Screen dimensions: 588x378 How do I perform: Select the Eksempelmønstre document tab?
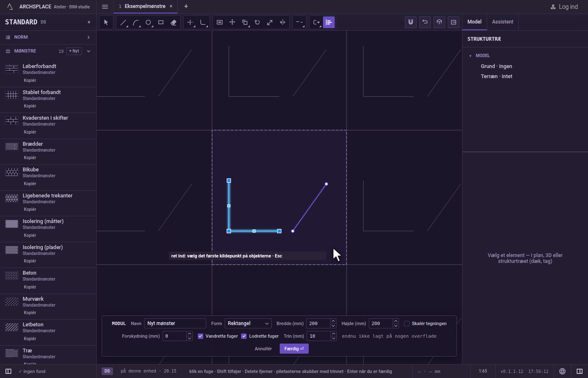point(145,6)
